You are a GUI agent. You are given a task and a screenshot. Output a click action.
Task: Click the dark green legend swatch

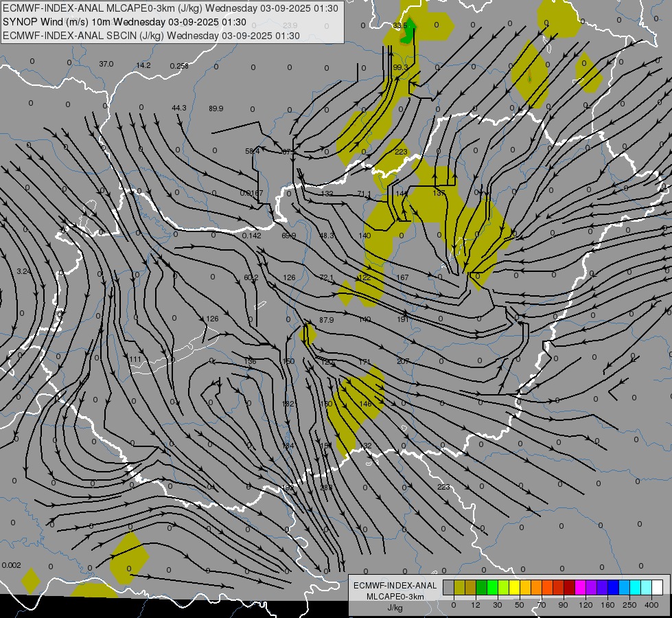click(x=482, y=587)
